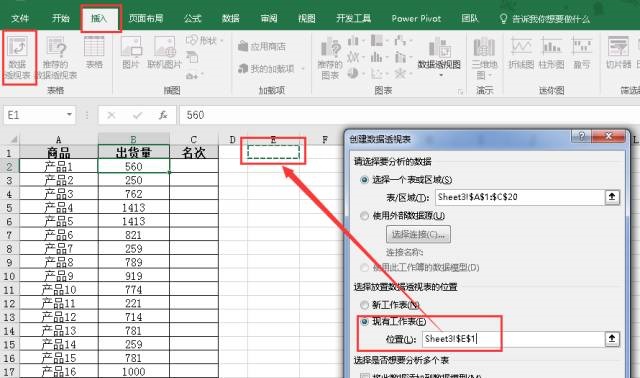Image resolution: width=640 pixels, height=378 pixels.
Task: Click the 联机图片 (Online Pictures) icon
Action: point(164,52)
